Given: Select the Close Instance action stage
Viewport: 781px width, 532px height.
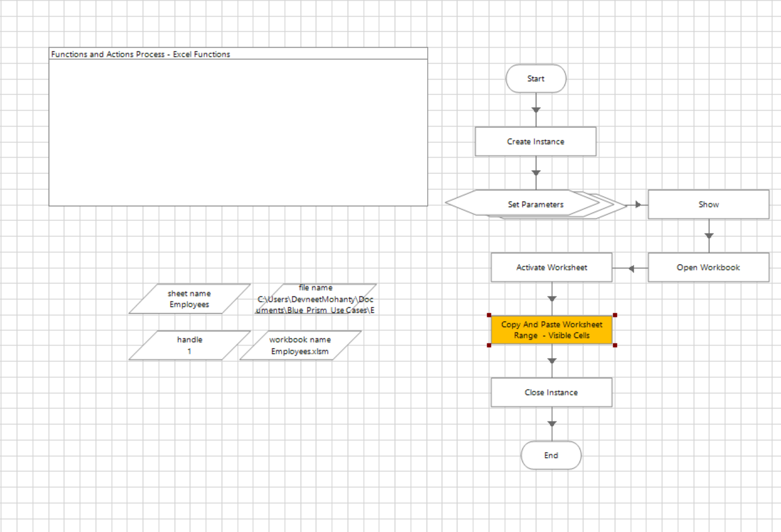Looking at the screenshot, I should [x=551, y=392].
